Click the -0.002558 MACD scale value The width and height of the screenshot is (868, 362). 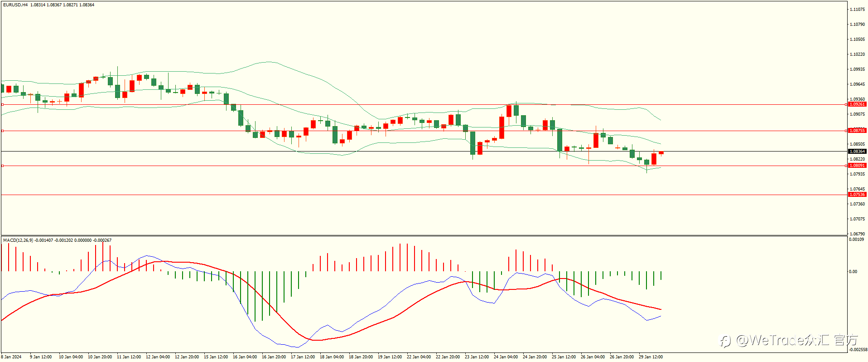coord(858,350)
